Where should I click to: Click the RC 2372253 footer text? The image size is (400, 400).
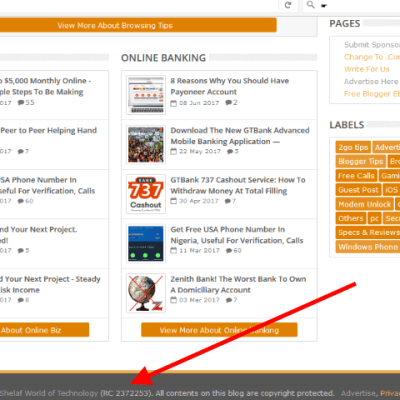pos(126,393)
